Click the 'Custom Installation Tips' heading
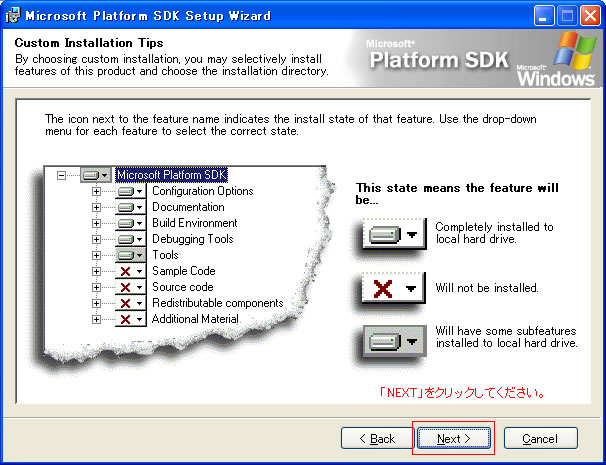Viewport: 606px width, 465px height. coord(89,43)
